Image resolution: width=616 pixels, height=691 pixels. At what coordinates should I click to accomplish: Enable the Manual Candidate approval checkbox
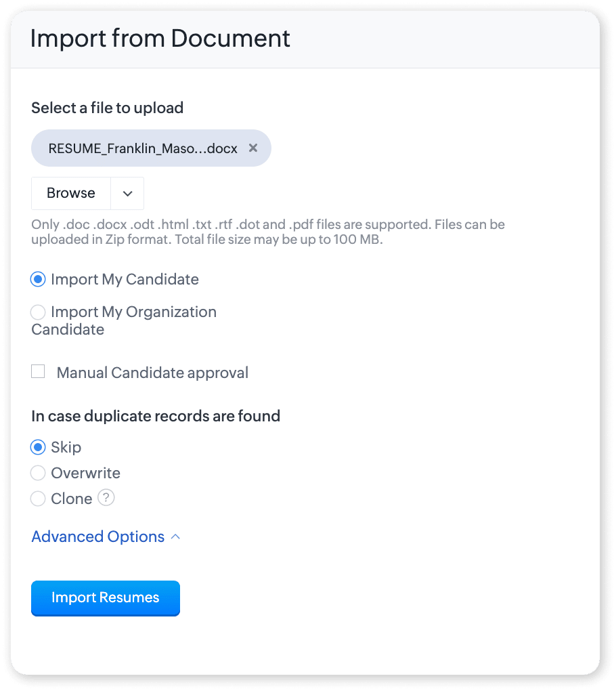click(x=38, y=371)
